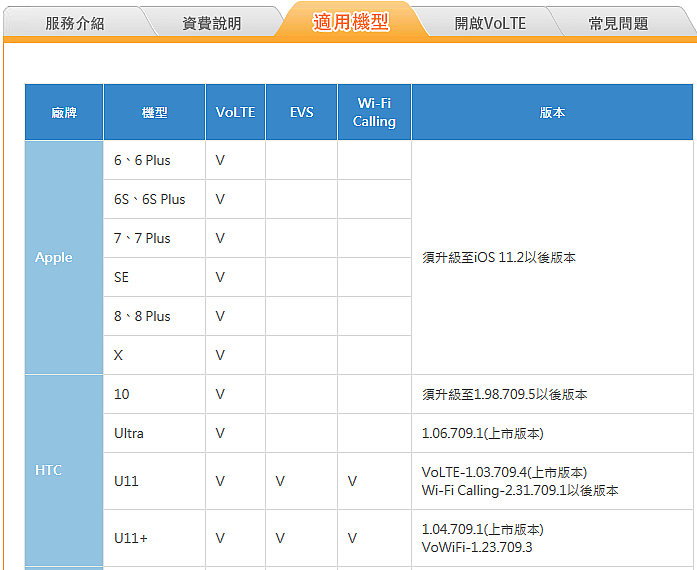
Task: Click the VoLTE V mark for 7、7 Plus
Action: 220,238
